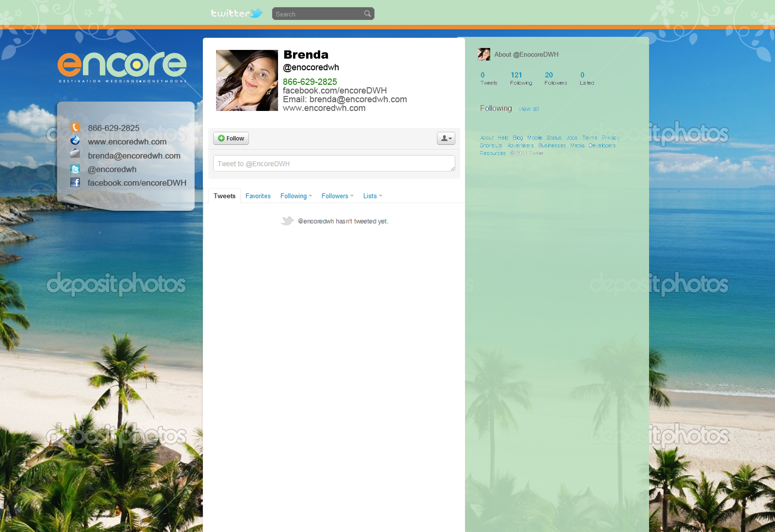Focus the 'Tweet to @EncoreDWH' text box
The image size is (775, 532).
pyautogui.click(x=334, y=164)
